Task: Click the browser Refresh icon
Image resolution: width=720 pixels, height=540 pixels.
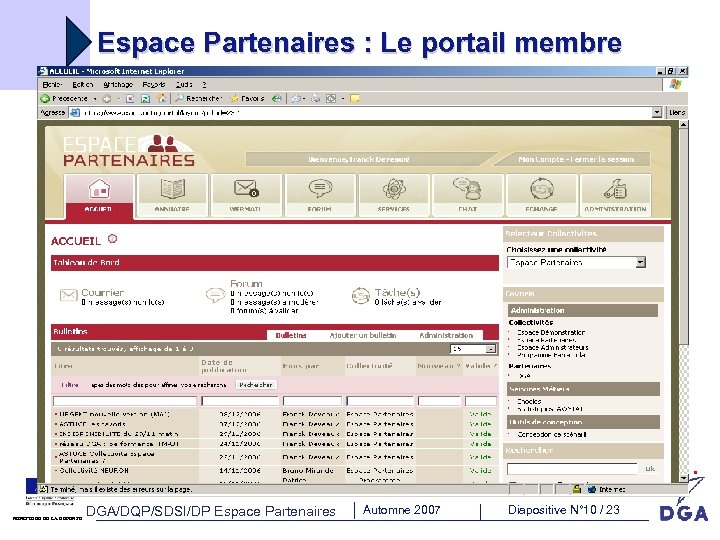Action: pos(146,98)
